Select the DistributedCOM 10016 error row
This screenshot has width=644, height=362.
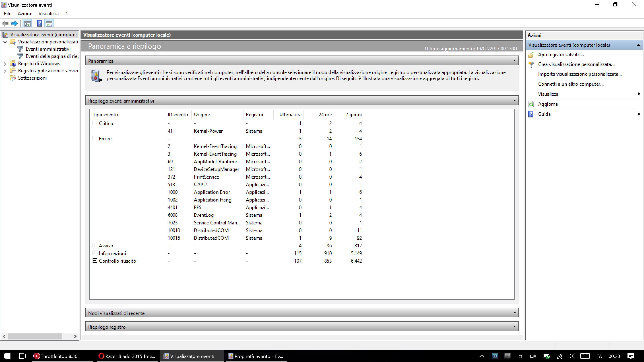point(227,238)
